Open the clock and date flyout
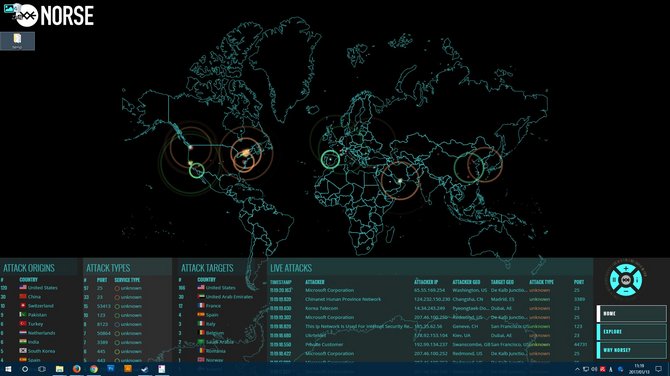The image size is (670, 376). [x=639, y=369]
